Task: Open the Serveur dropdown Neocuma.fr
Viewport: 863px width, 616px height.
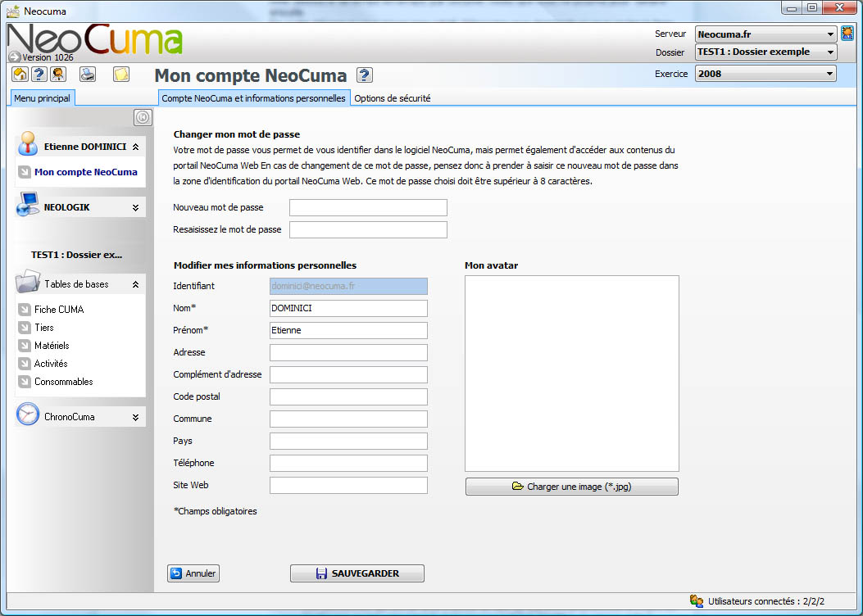Action: pyautogui.click(x=765, y=34)
